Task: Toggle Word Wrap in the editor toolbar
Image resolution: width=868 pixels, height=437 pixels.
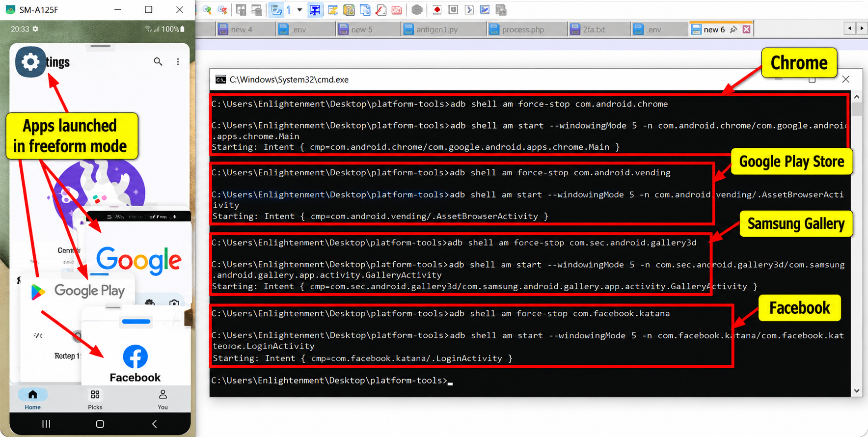Action: click(276, 10)
